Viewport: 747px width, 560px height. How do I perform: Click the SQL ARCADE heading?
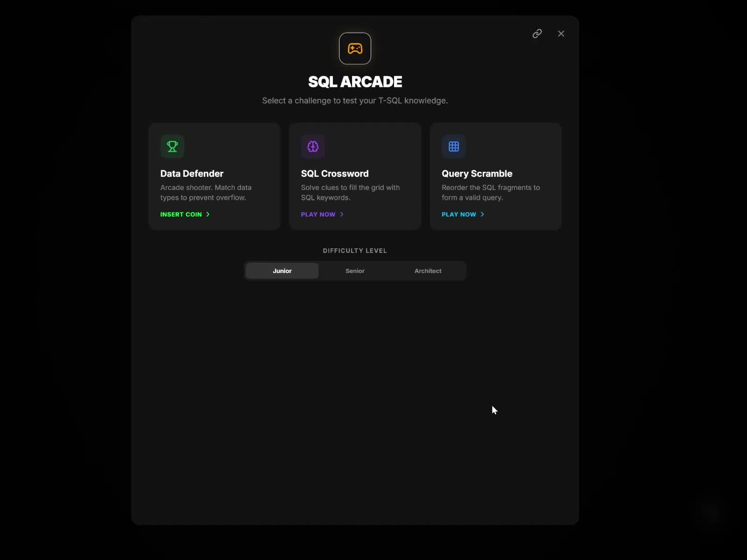pos(355,82)
